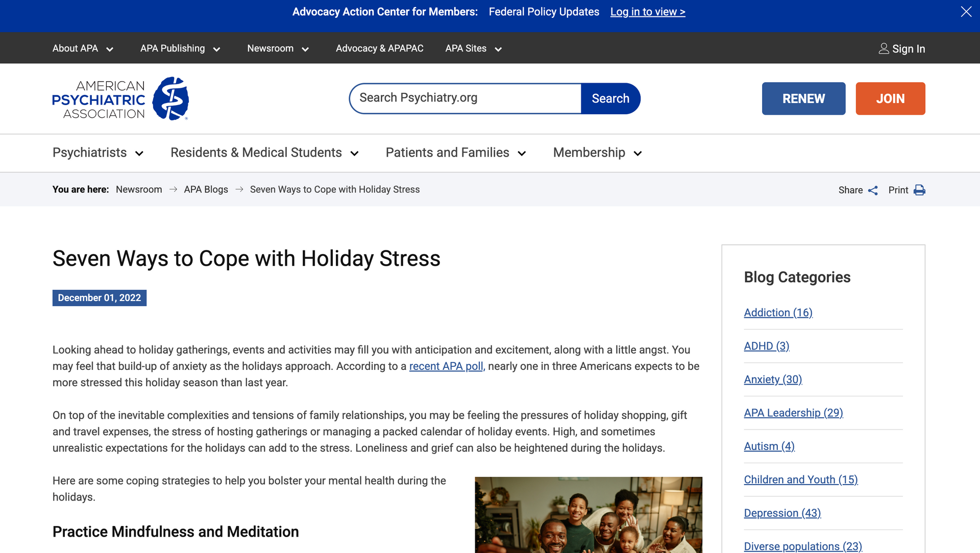Expand Patients and Families menu

[x=455, y=153]
